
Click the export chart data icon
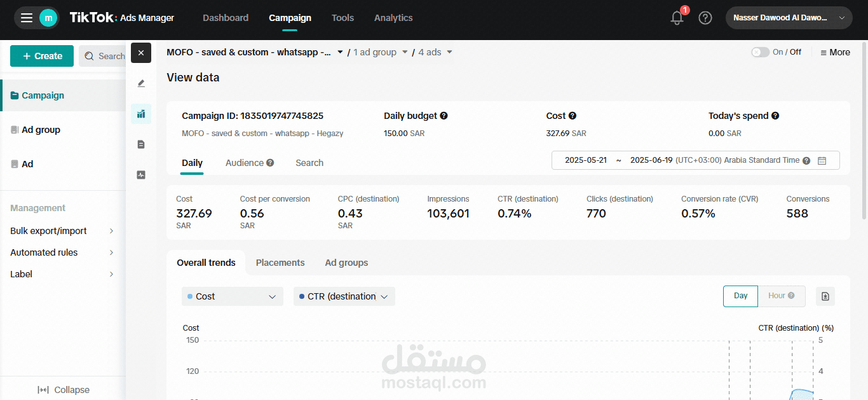825,296
